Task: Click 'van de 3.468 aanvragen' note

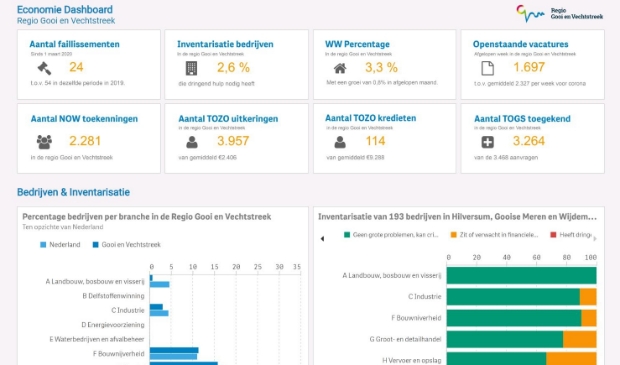Action: point(506,157)
